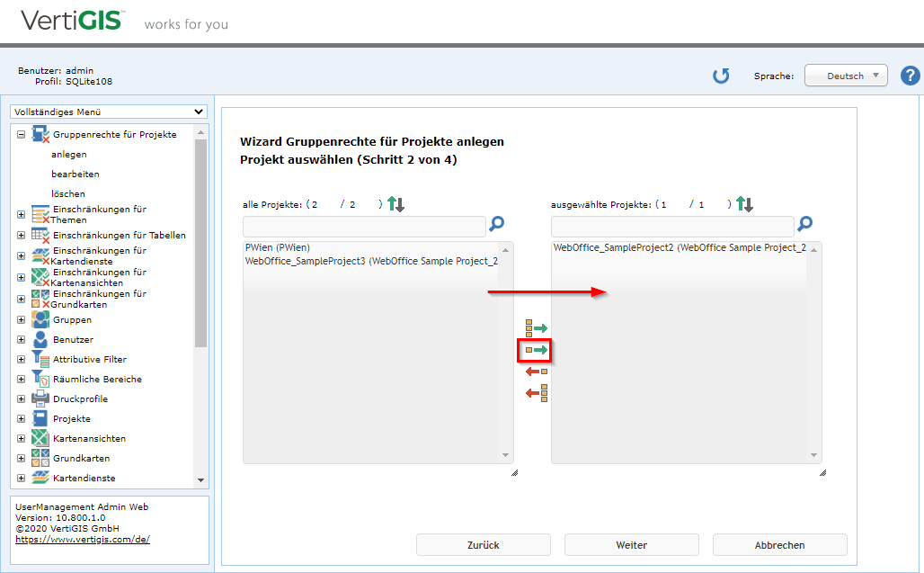Expand the Benutzer tree node
Viewport: 924px width, 573px height.
pos(21,340)
